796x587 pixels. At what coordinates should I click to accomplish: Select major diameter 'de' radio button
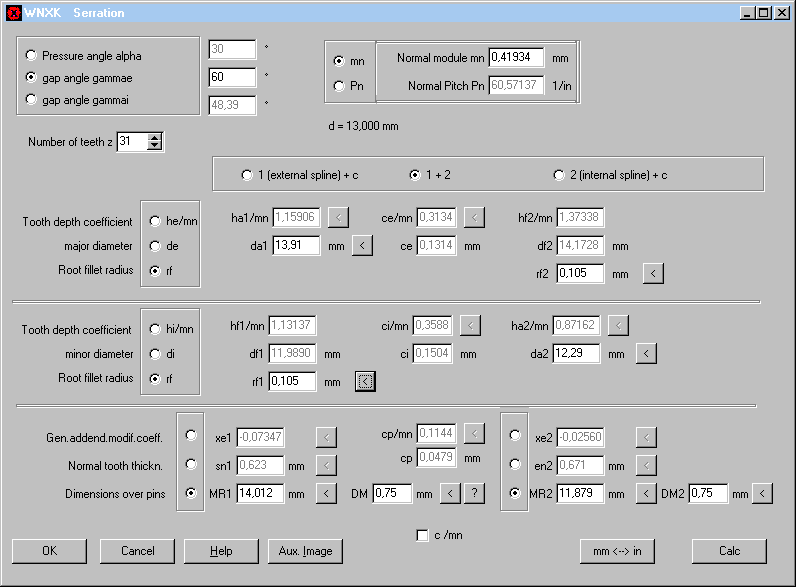pyautogui.click(x=155, y=245)
